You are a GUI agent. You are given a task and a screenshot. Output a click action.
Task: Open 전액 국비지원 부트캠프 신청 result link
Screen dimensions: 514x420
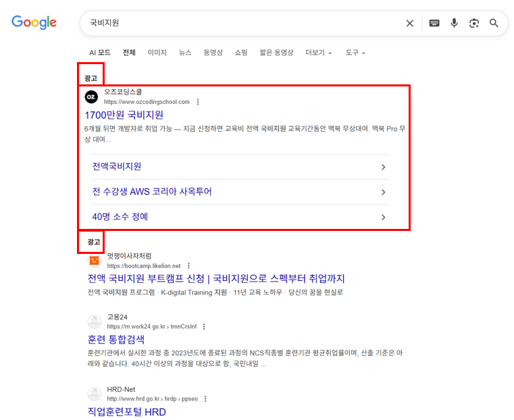[x=216, y=278]
